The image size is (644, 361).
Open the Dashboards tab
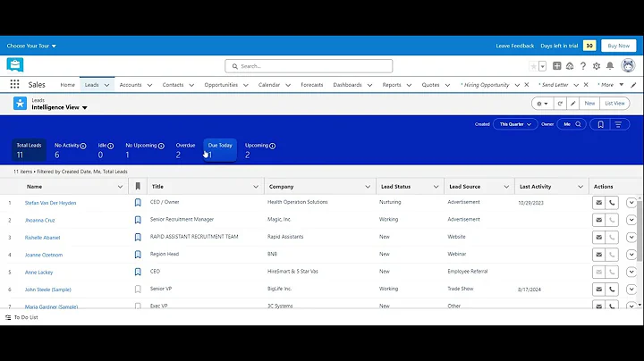[347, 85]
